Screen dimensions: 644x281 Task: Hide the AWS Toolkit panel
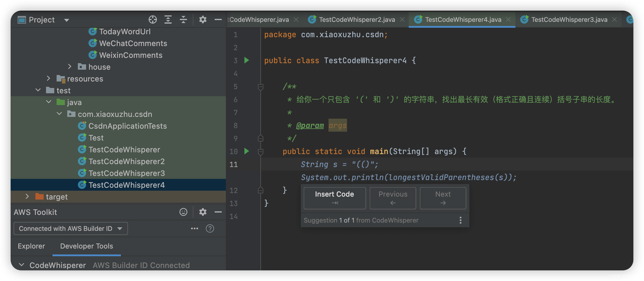218,212
